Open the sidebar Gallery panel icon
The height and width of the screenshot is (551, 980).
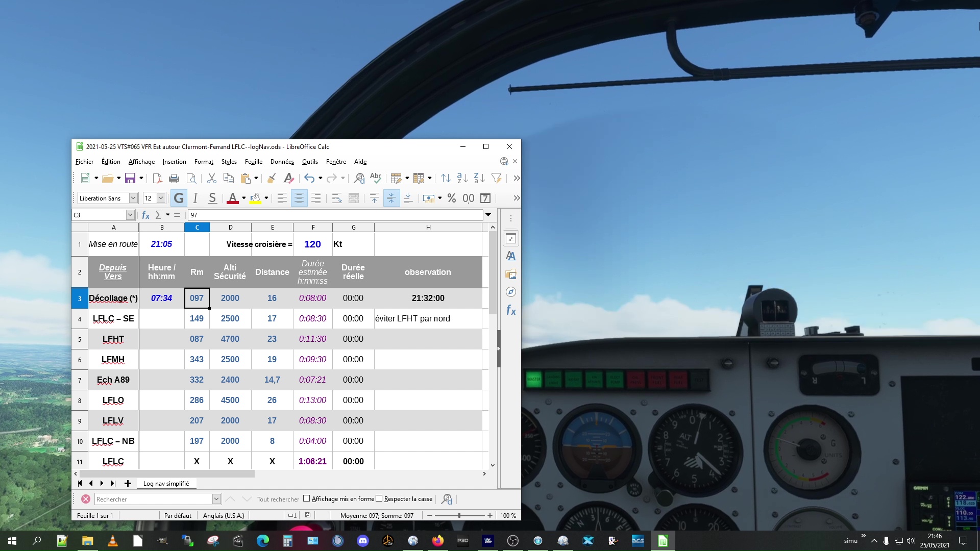[x=511, y=274]
